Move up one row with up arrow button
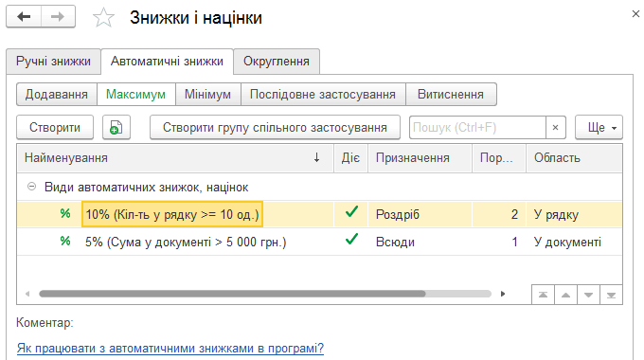Image resolution: width=644 pixels, height=360 pixels. (x=566, y=295)
